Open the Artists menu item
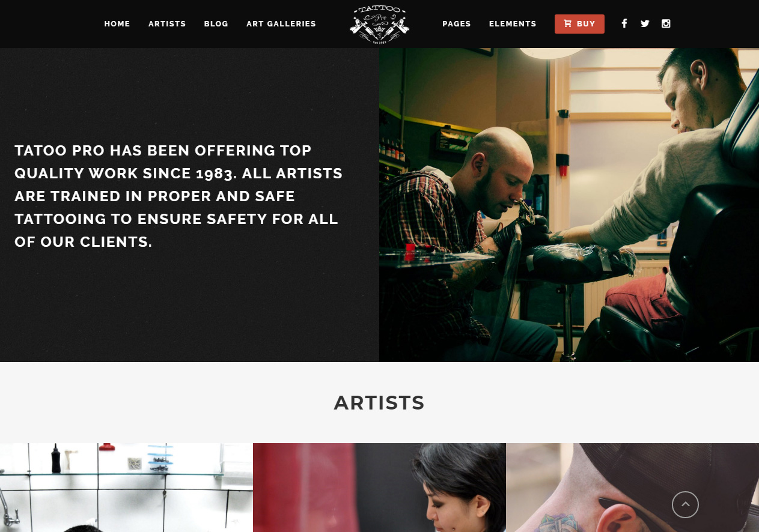 pyautogui.click(x=167, y=24)
